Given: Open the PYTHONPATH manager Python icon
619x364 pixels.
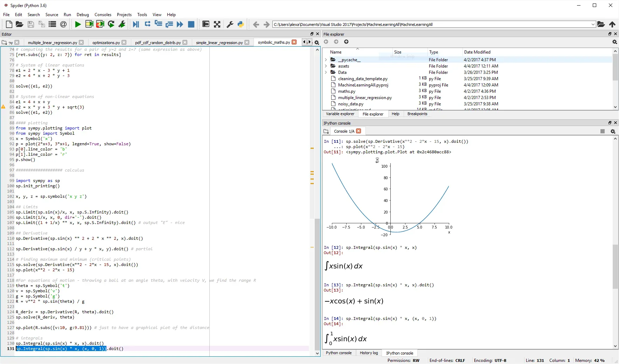Looking at the screenshot, I should point(241,24).
